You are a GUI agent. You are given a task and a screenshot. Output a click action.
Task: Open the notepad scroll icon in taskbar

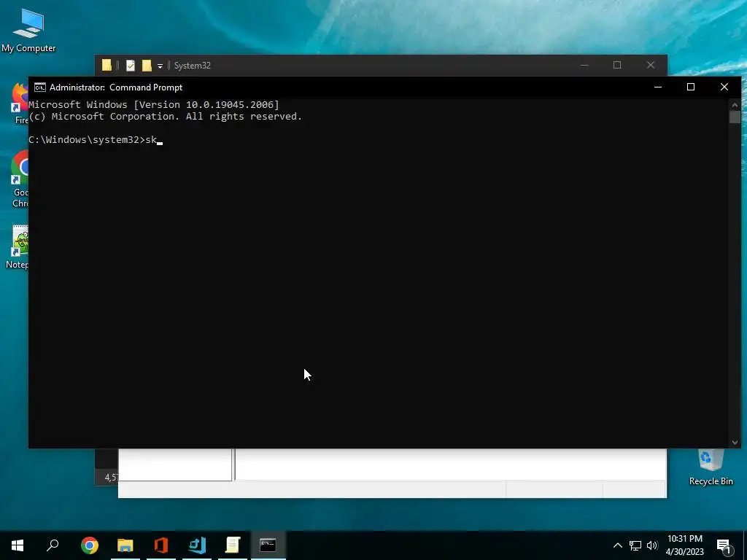click(x=233, y=545)
